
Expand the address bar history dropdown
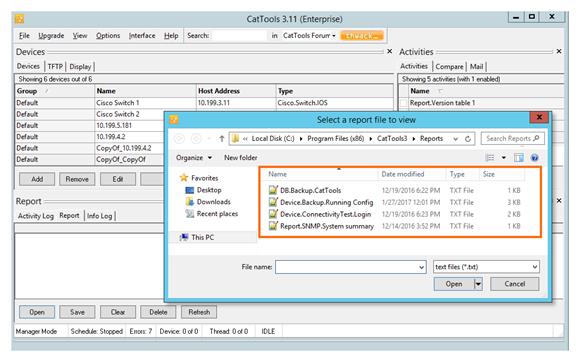[456, 139]
